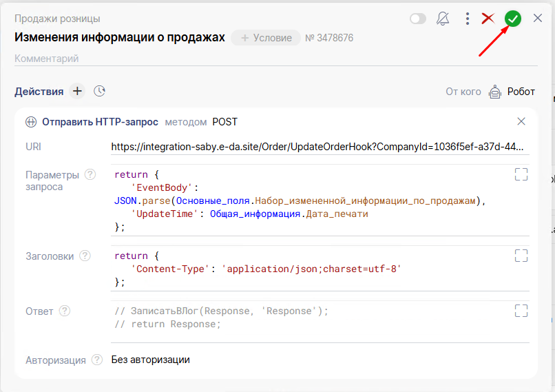Expand the Ответ code editor fullscreen

[x=521, y=311]
